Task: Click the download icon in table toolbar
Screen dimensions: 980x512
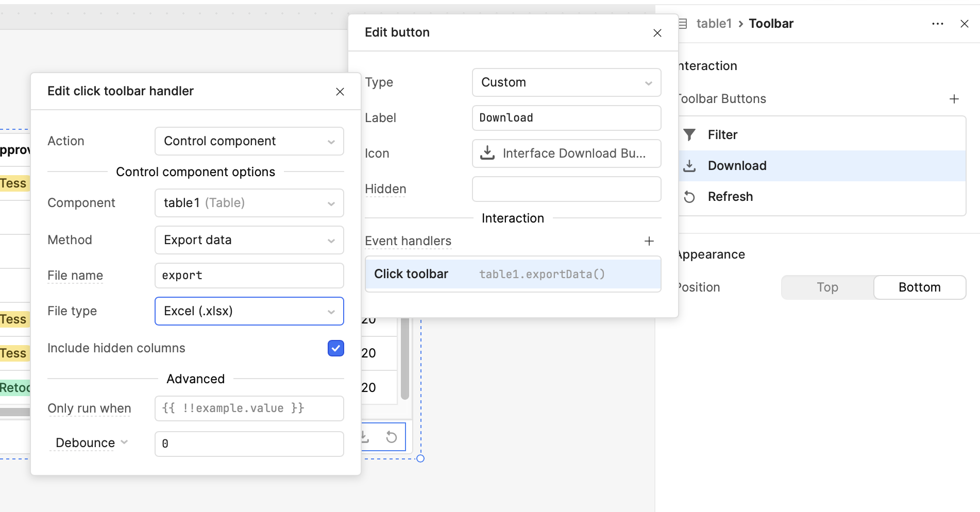Action: [365, 437]
